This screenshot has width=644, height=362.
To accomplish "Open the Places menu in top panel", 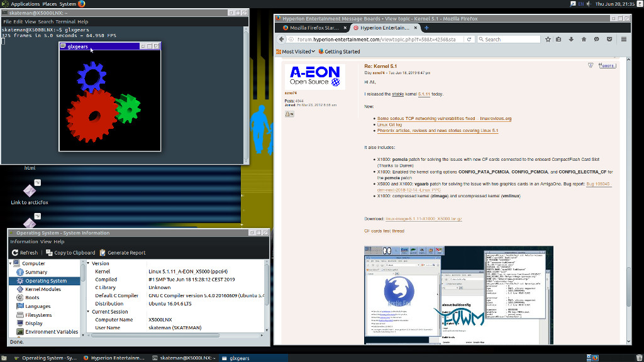I will tap(50, 4).
